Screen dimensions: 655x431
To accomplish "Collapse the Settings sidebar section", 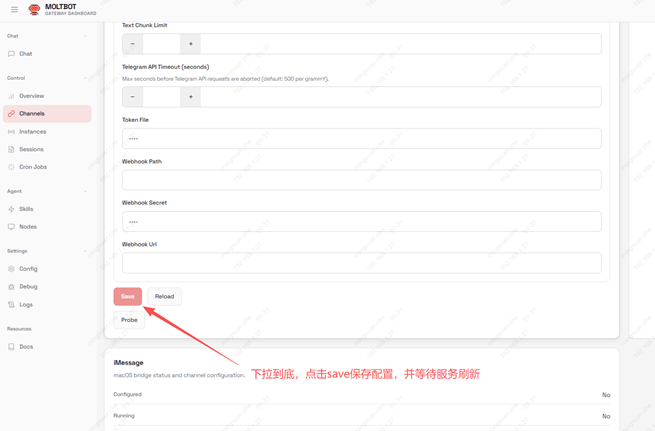I will click(85, 251).
